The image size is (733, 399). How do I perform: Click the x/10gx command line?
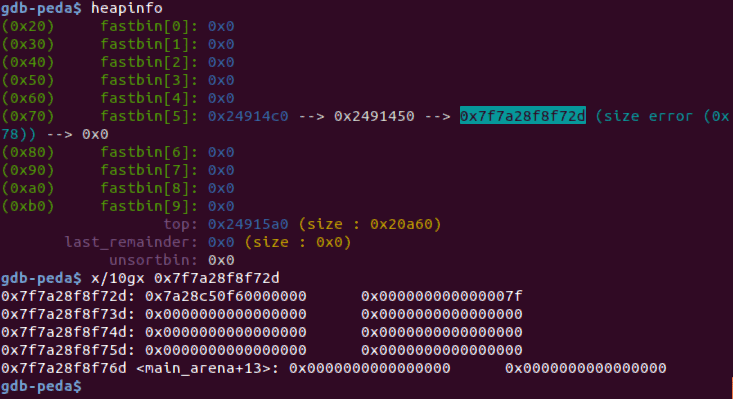185,278
